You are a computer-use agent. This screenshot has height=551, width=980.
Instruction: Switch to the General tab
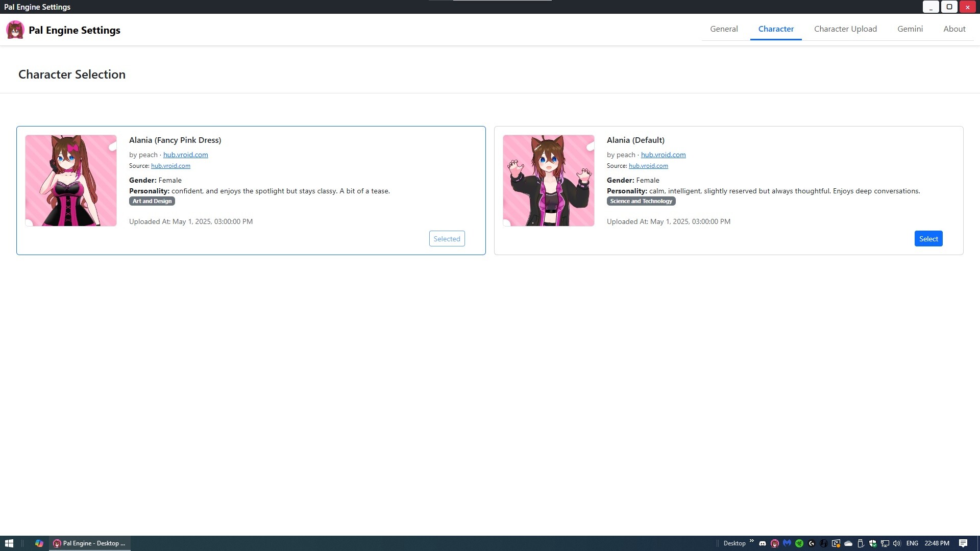723,29
